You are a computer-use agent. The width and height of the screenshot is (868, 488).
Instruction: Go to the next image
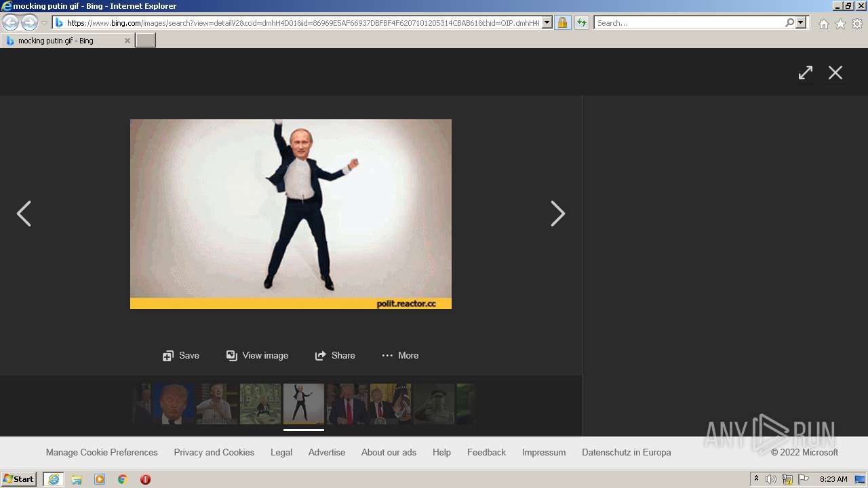click(557, 213)
